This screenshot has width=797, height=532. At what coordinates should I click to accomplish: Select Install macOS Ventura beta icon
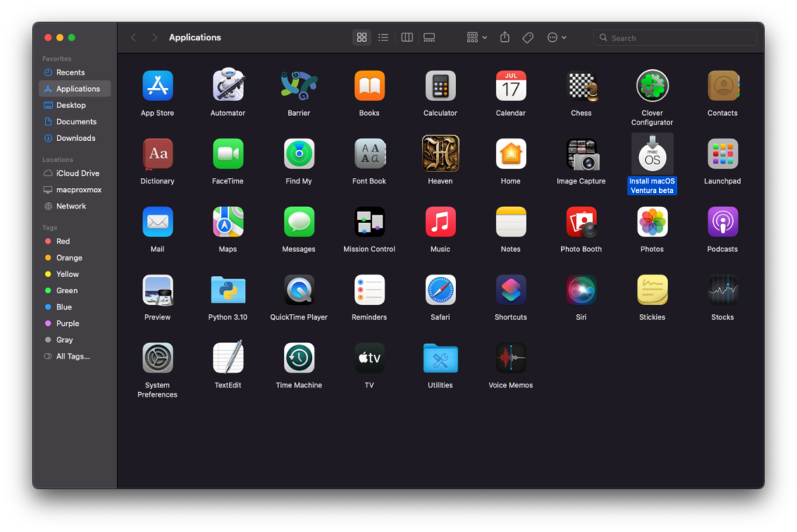tap(652, 154)
